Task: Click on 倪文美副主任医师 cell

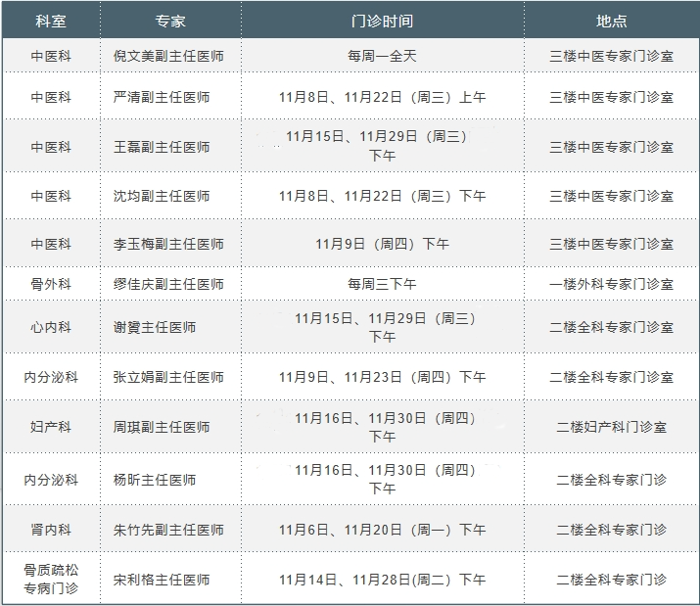Action: click(x=168, y=56)
